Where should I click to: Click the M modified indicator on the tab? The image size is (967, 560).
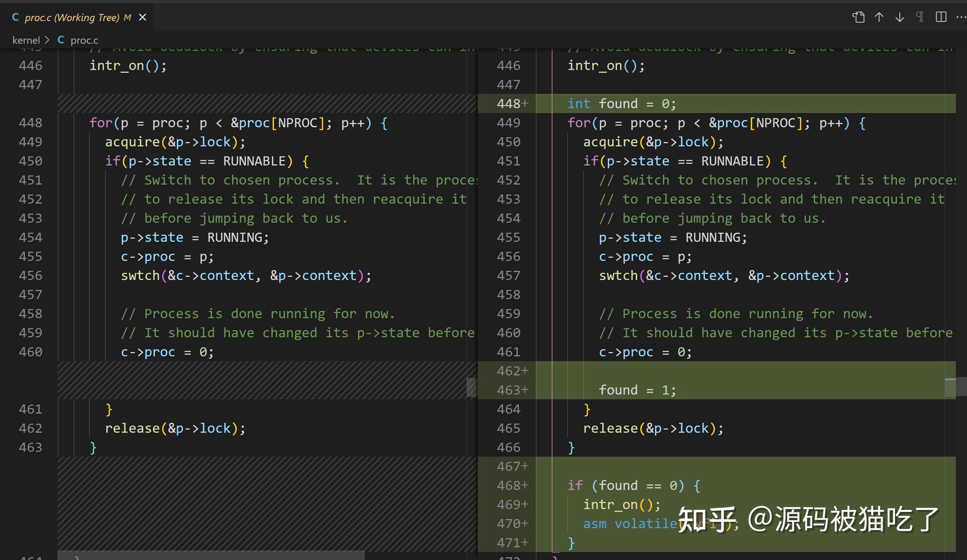(127, 17)
